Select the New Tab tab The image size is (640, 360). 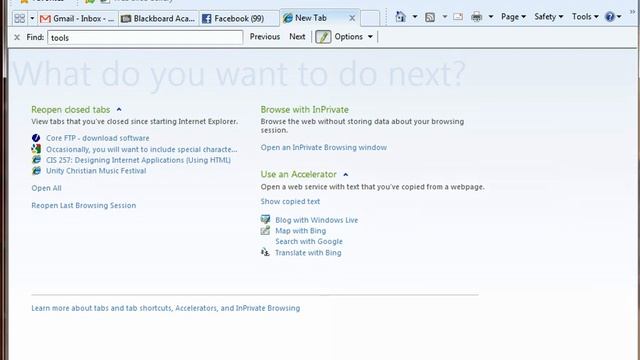[x=311, y=18]
